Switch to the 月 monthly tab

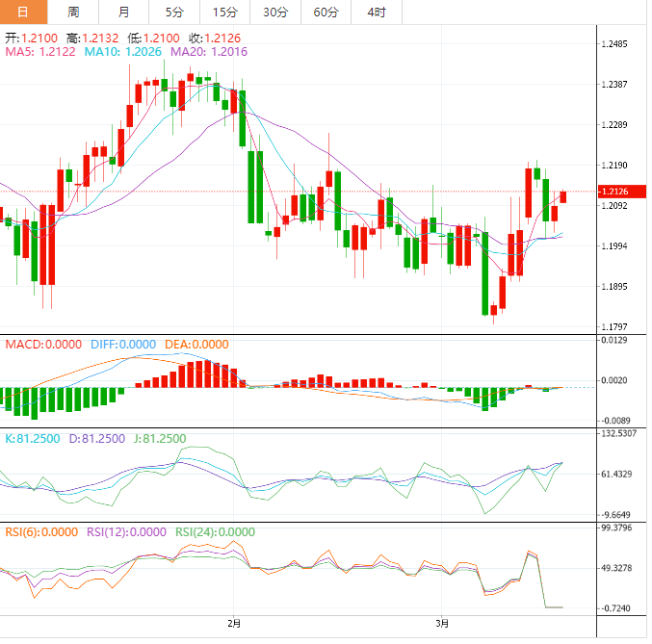[123, 13]
